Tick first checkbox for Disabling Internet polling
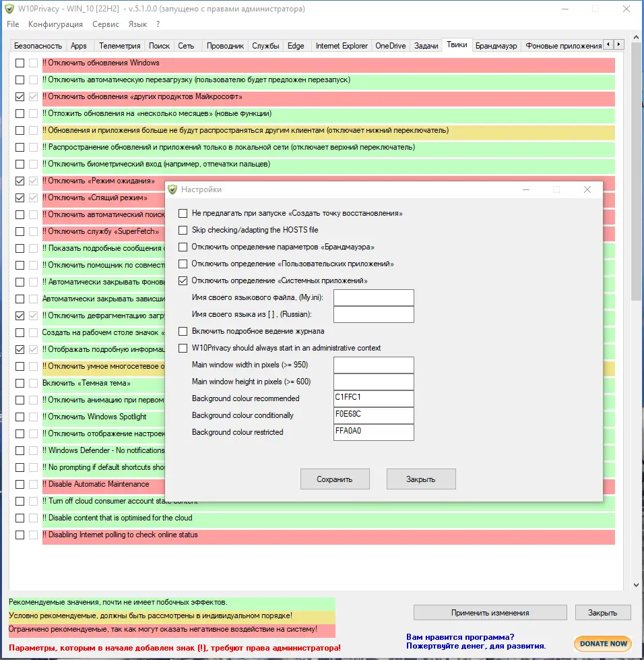 tap(20, 535)
